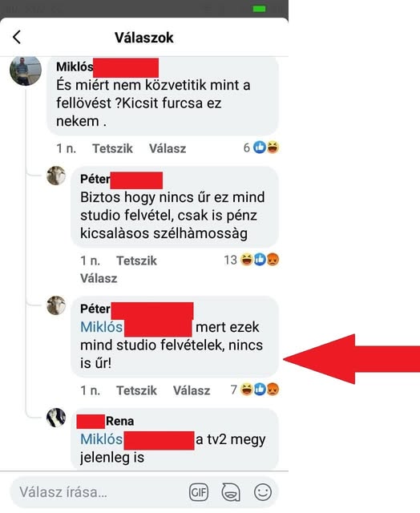Open the GIF picker icon

pos(199,492)
